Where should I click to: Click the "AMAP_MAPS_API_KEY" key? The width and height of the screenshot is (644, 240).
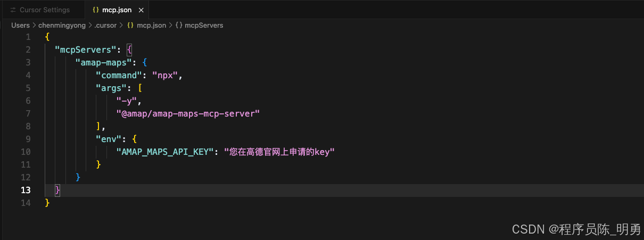[x=165, y=152]
